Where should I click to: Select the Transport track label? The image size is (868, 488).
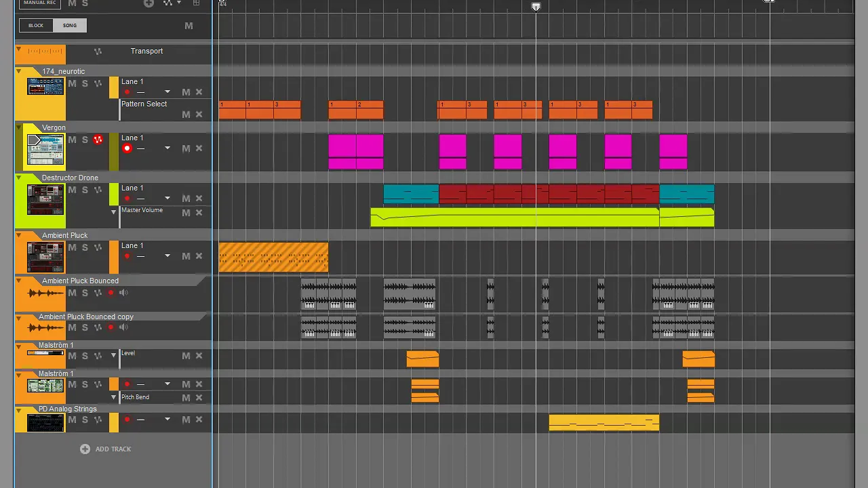click(146, 51)
